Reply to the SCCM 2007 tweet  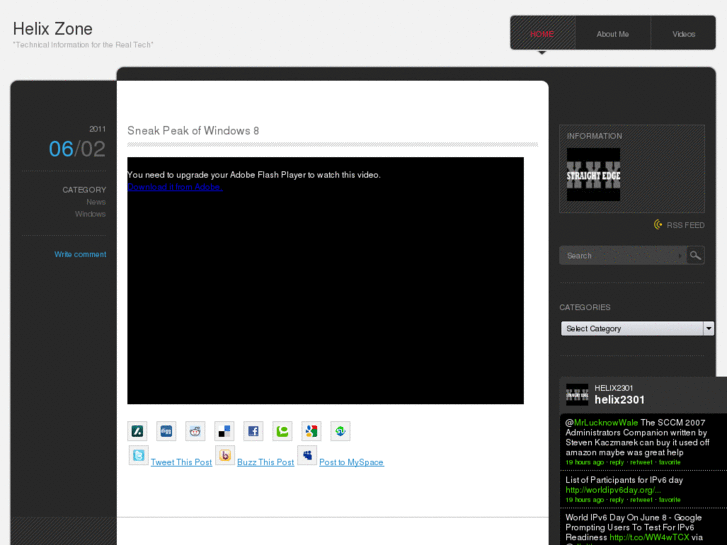point(617,462)
